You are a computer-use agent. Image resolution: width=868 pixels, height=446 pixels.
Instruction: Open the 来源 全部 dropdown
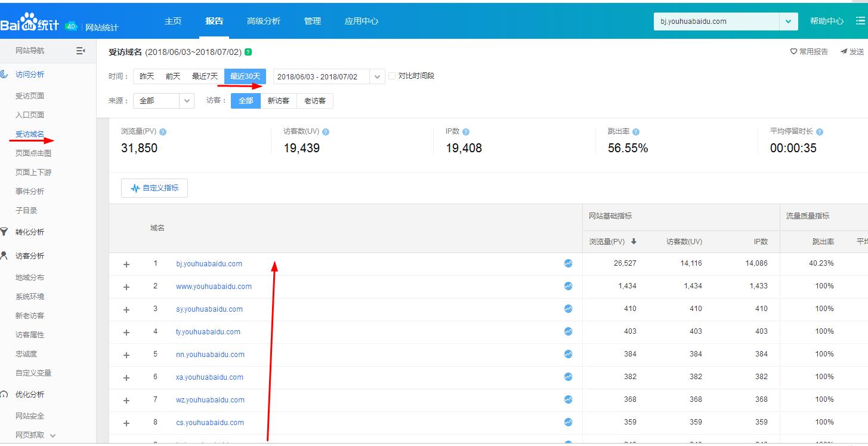pos(163,101)
